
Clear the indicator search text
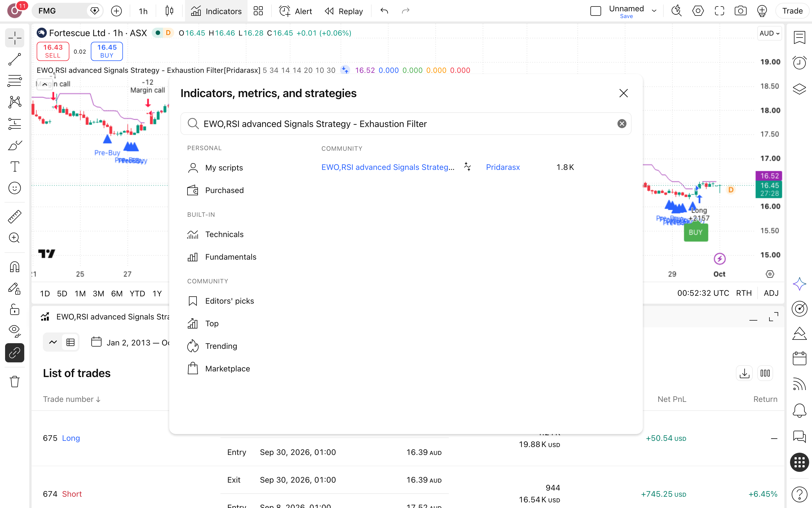click(x=622, y=124)
